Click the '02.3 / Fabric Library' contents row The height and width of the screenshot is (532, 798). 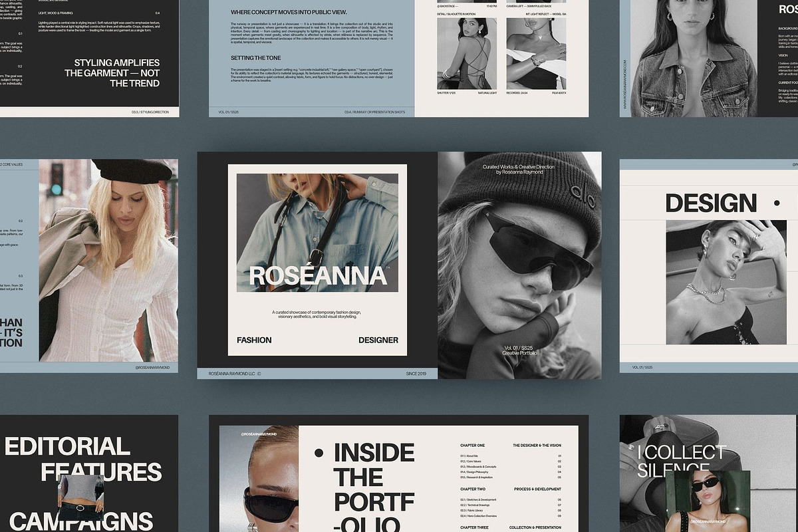(x=511, y=510)
